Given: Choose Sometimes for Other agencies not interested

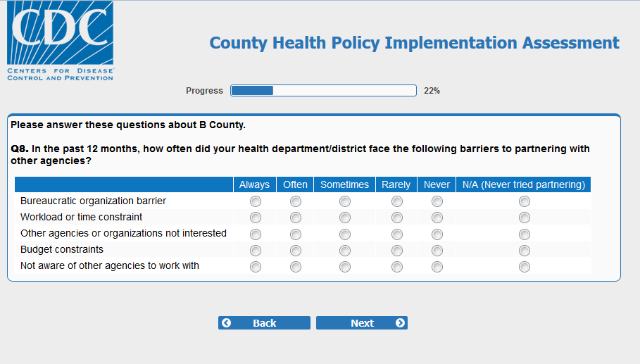Looking at the screenshot, I should click(x=345, y=234).
